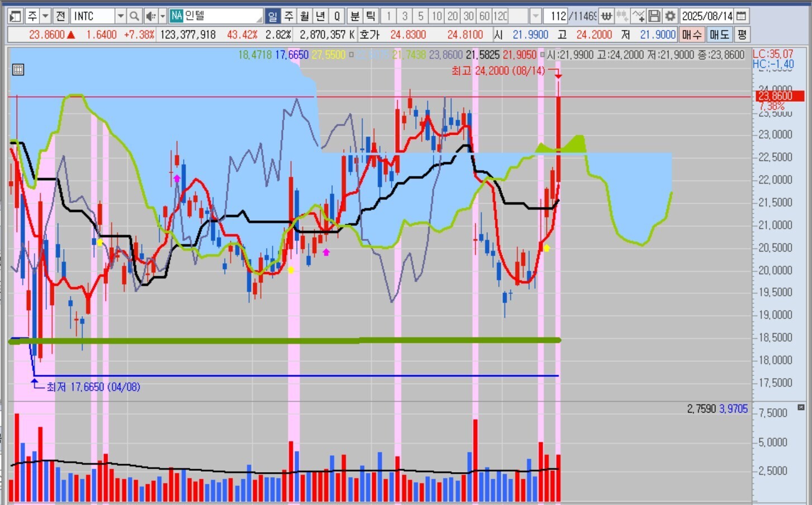Click the 매수 buy button

[692, 35]
